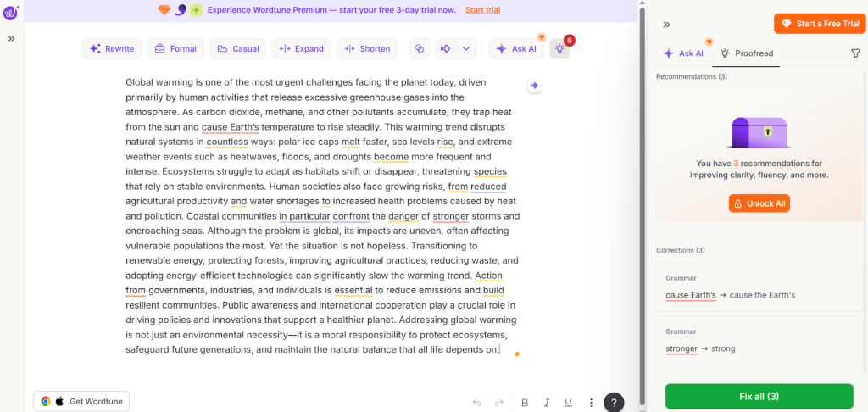Select correction cause Earth's to cause the Earth's
868x412 pixels.
point(759,287)
